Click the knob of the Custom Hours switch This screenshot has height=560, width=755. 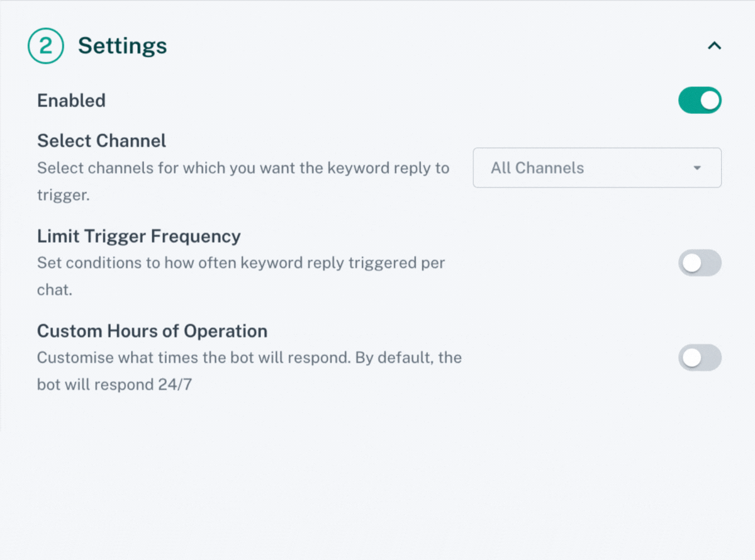pyautogui.click(x=691, y=357)
